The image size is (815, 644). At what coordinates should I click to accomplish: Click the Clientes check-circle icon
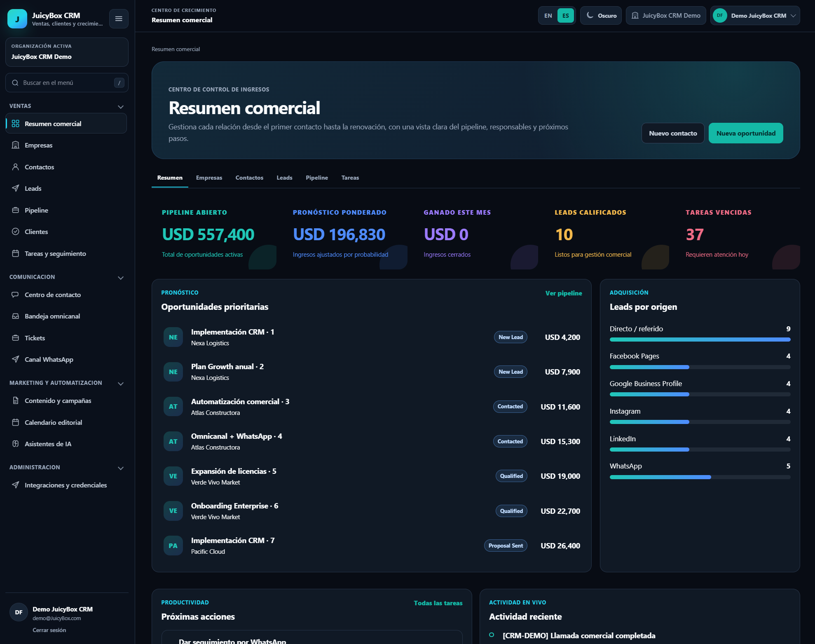coord(16,232)
